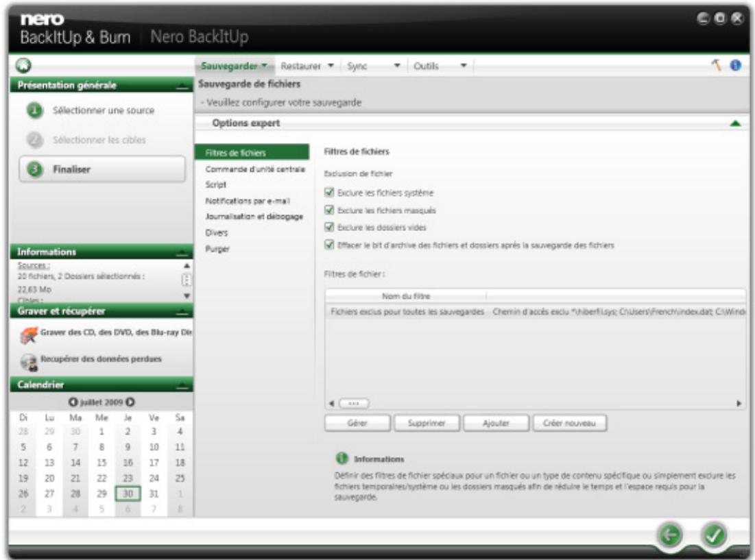Collapse the Présentation générale panel
This screenshot has width=755, height=560.
coord(182,86)
